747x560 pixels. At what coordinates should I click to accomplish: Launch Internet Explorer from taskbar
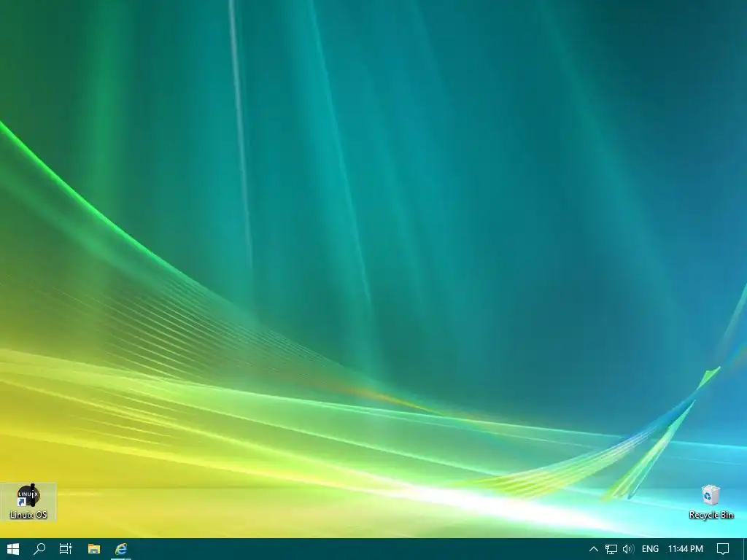pyautogui.click(x=121, y=549)
